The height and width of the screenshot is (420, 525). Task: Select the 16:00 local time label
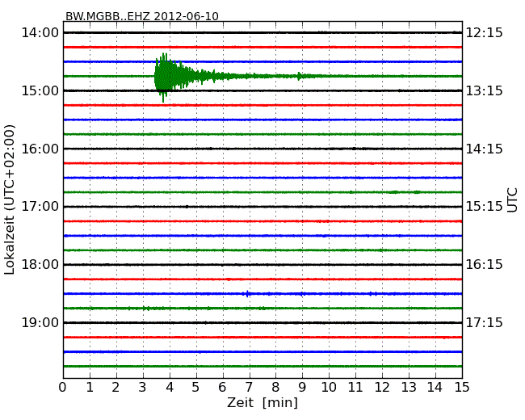pyautogui.click(x=40, y=149)
